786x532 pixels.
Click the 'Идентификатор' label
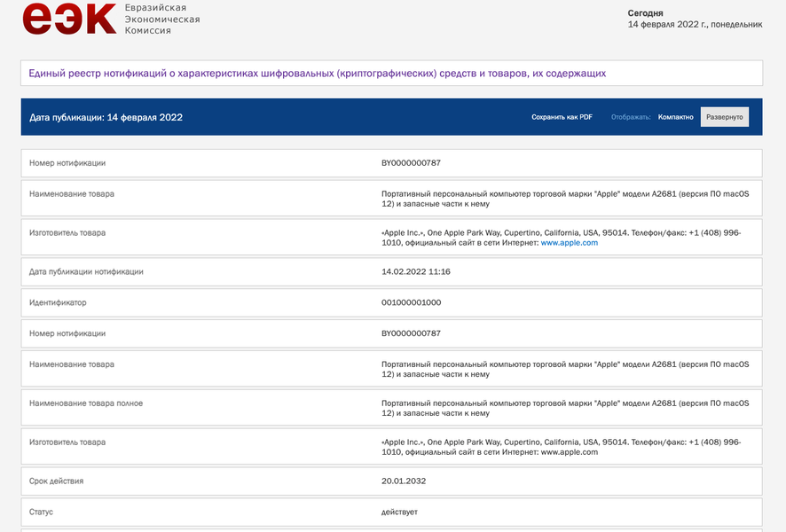pyautogui.click(x=58, y=302)
